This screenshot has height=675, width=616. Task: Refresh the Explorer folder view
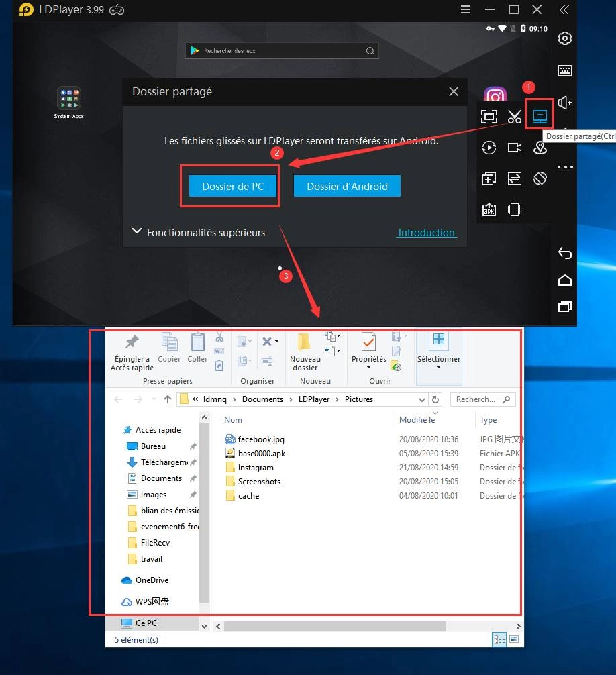click(x=435, y=399)
